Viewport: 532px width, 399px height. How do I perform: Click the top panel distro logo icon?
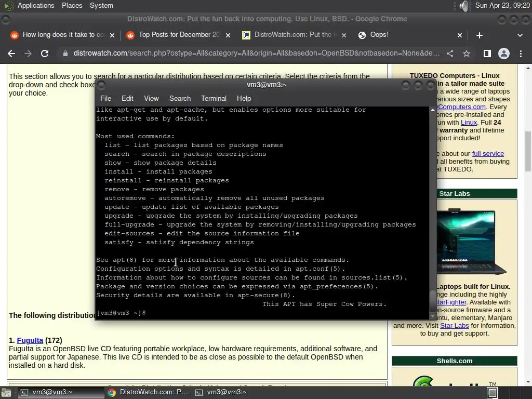click(x=8, y=6)
